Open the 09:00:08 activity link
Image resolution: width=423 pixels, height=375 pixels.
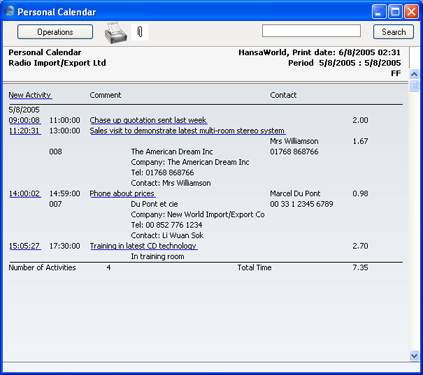[x=24, y=120]
